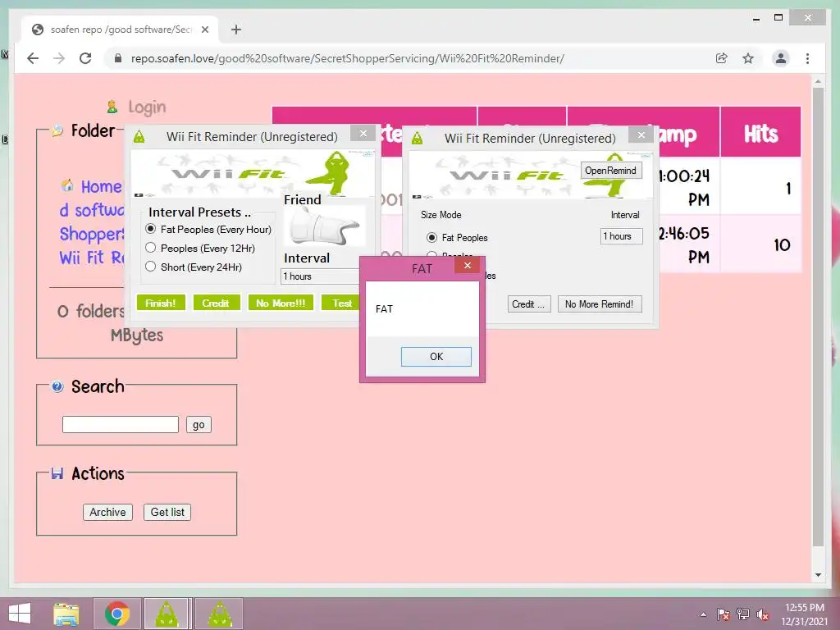840x630 pixels.
Task: Click the green Credit button
Action: [x=216, y=303]
